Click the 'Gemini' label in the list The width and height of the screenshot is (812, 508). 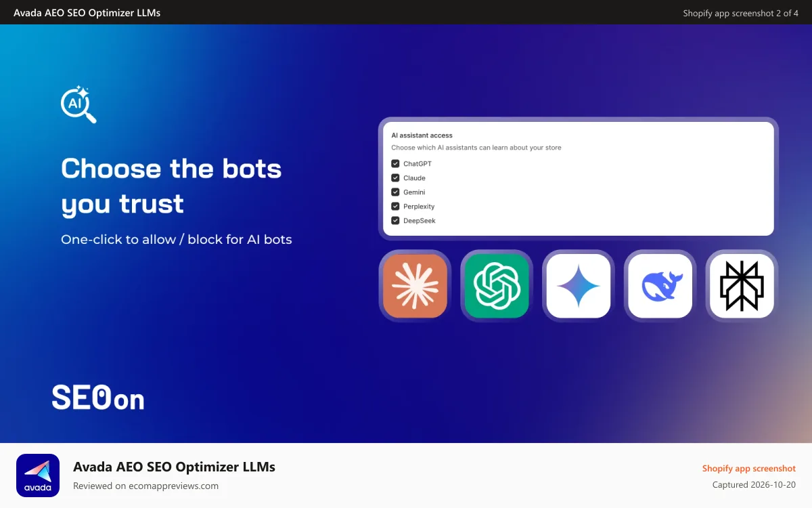coord(414,192)
